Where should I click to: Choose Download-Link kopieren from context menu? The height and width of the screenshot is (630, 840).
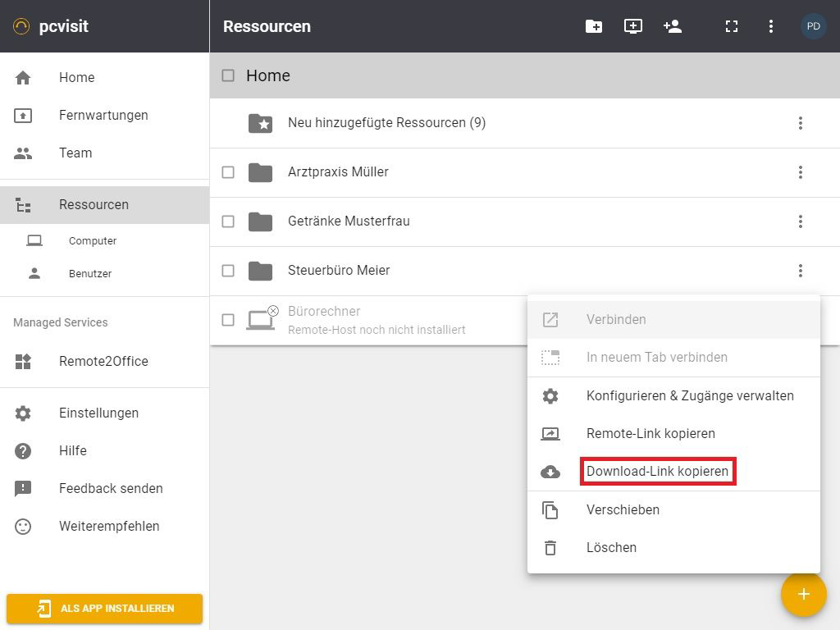coord(657,472)
